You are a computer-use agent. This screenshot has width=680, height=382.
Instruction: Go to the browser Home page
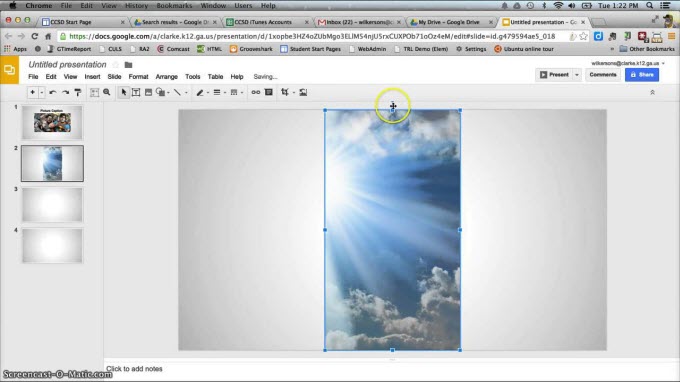pyautogui.click(x=48, y=36)
